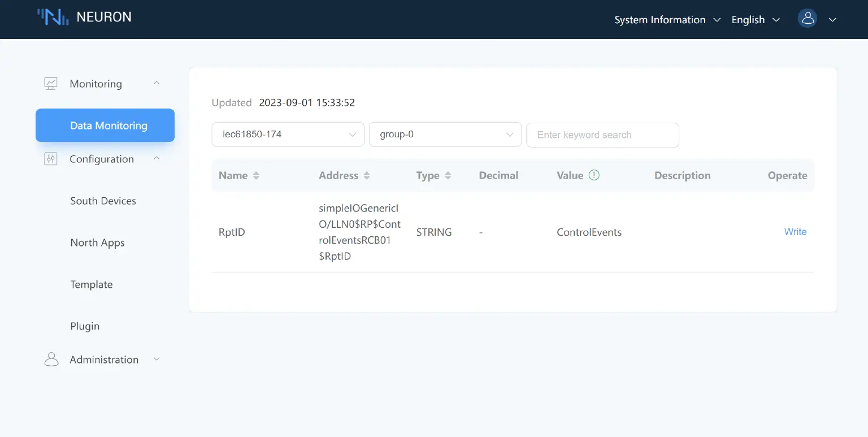Click the keyword search input field
868x437 pixels.
click(x=602, y=135)
